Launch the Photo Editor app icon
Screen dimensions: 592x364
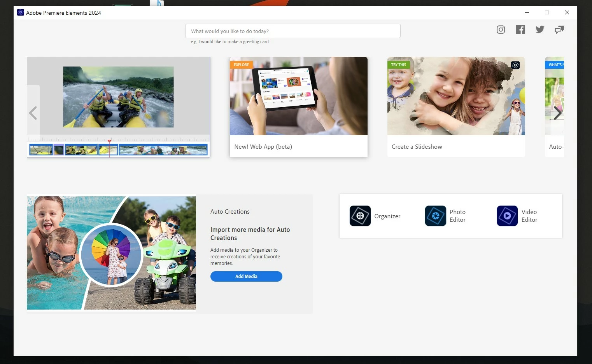pos(435,216)
